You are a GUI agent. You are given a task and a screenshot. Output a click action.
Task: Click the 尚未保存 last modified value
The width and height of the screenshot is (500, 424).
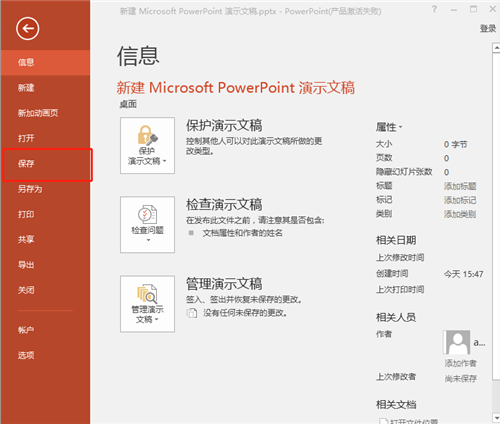(x=460, y=378)
